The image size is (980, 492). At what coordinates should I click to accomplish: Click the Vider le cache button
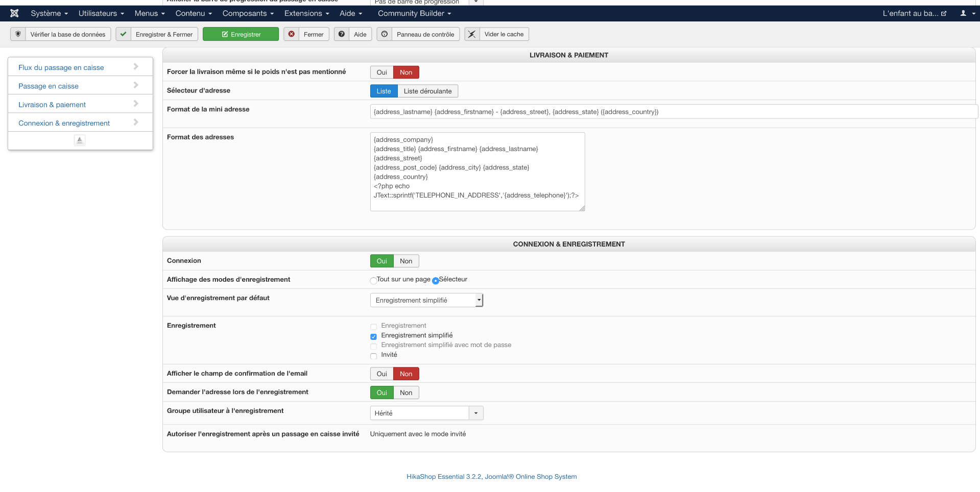click(497, 34)
